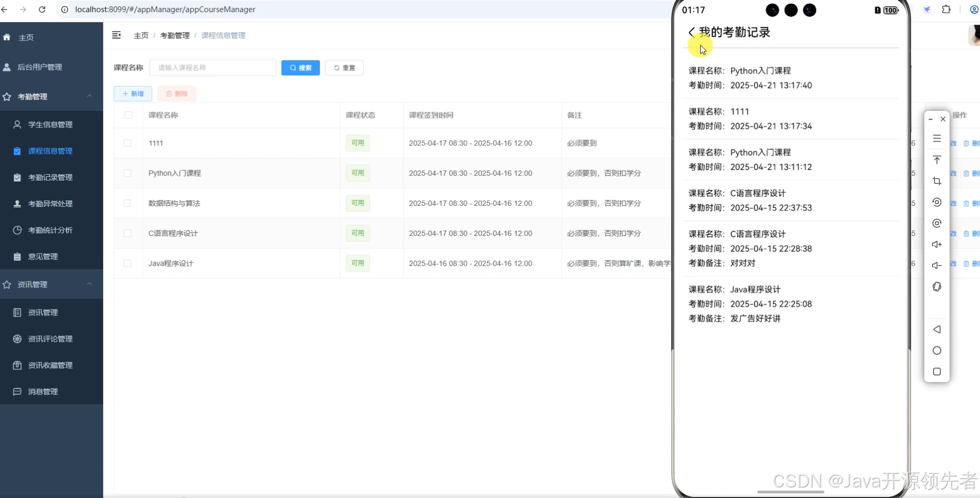Click the 重置 reset button
Image resolution: width=980 pixels, height=498 pixels.
345,68
